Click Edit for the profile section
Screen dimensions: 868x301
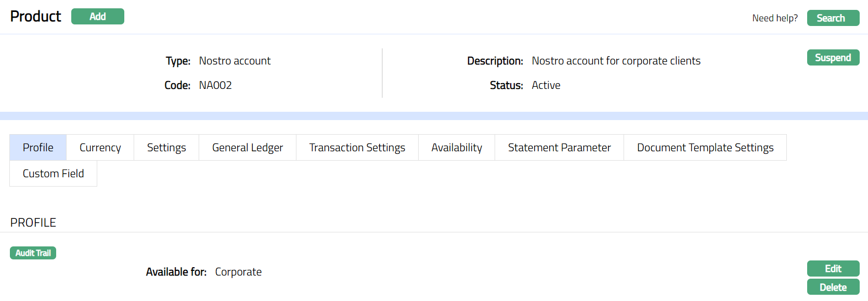[x=833, y=269]
